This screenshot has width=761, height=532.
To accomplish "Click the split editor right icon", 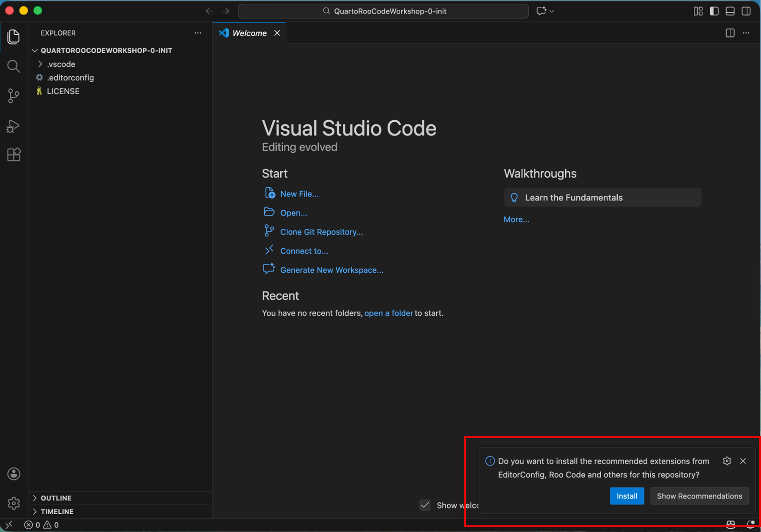I will pos(730,33).
